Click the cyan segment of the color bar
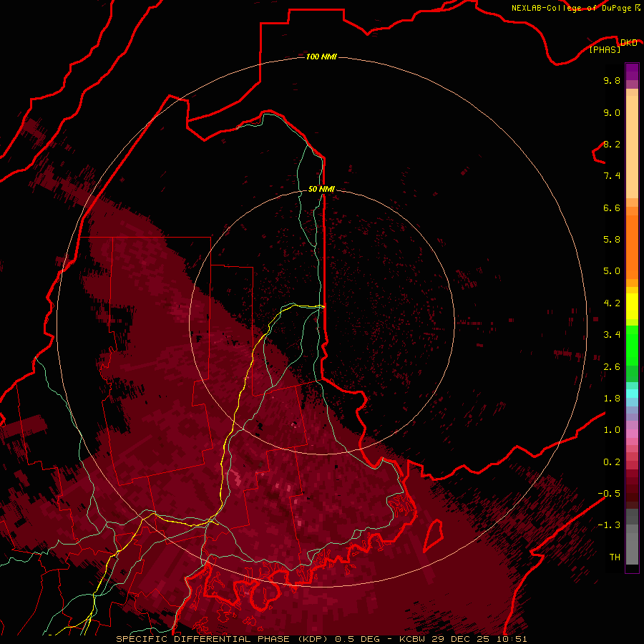The height and width of the screenshot is (644, 644). click(632, 394)
